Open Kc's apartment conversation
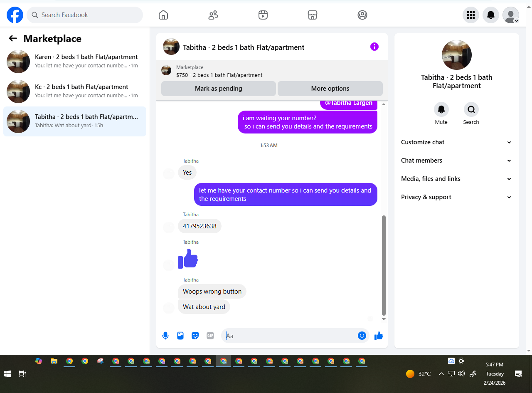 tap(75, 91)
